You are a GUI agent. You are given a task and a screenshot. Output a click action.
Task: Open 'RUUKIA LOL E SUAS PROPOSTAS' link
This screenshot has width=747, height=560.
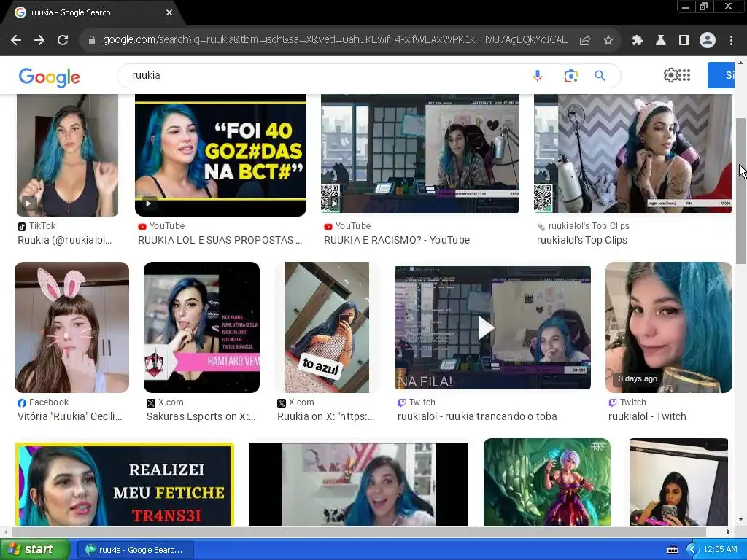[220, 240]
